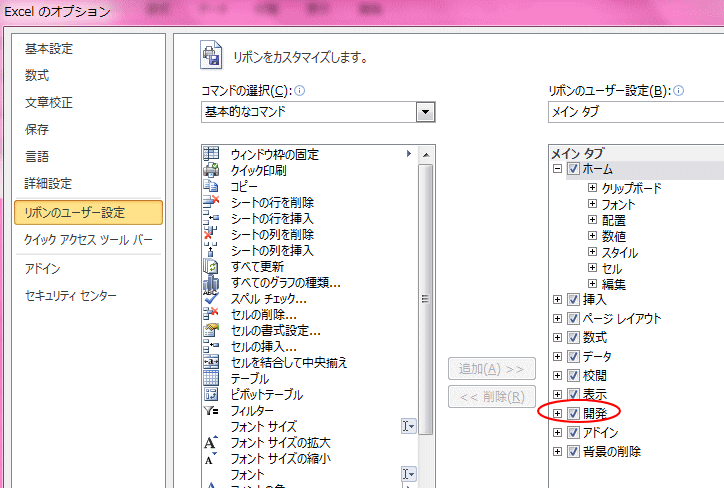Open the フォント サイズ combo indicator
Image resolution: width=724 pixels, height=488 pixels.
pyautogui.click(x=409, y=426)
